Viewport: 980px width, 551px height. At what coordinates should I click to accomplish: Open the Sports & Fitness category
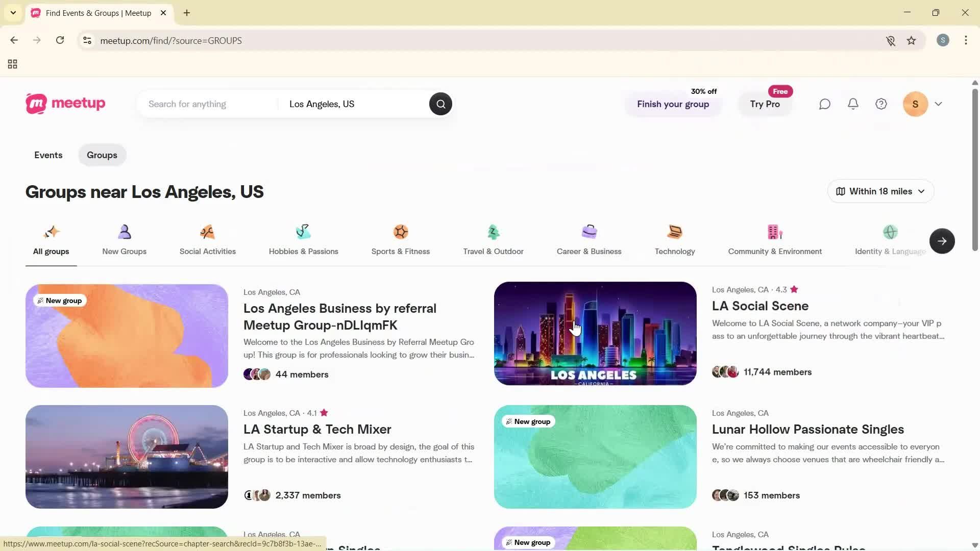[x=400, y=240]
